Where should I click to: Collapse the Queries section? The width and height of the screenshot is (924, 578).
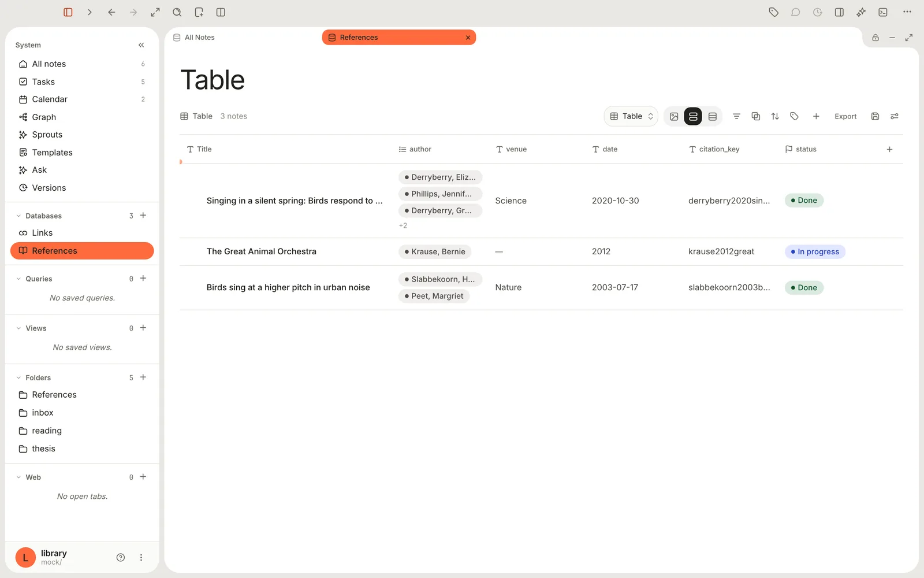[18, 279]
